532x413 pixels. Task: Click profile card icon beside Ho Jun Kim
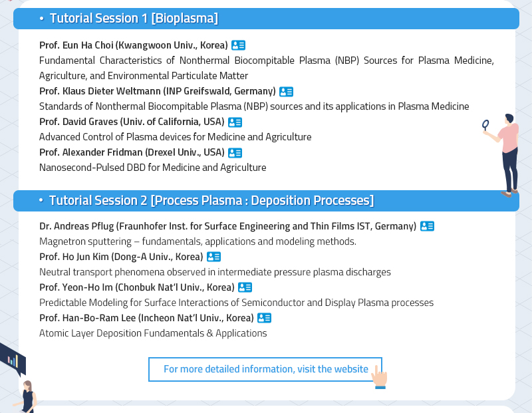pyautogui.click(x=213, y=257)
